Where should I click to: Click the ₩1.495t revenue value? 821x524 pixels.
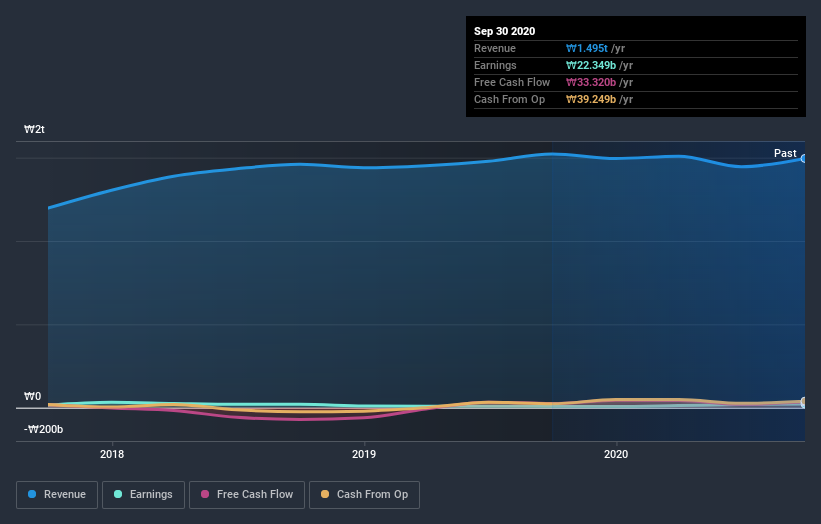click(586, 49)
